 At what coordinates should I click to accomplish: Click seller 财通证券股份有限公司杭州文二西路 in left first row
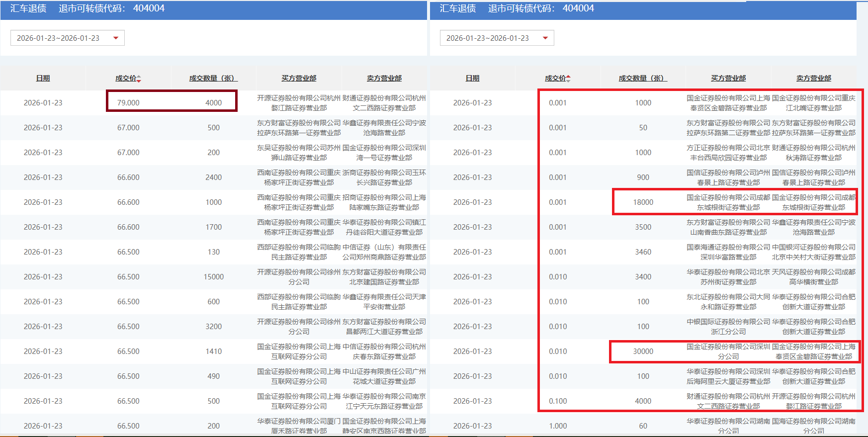pos(384,103)
